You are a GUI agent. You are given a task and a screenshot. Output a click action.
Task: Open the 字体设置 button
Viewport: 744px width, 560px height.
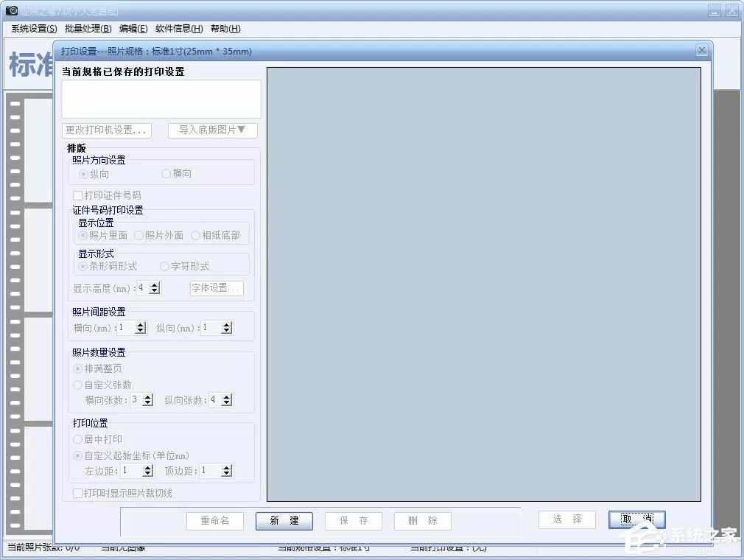(x=217, y=288)
